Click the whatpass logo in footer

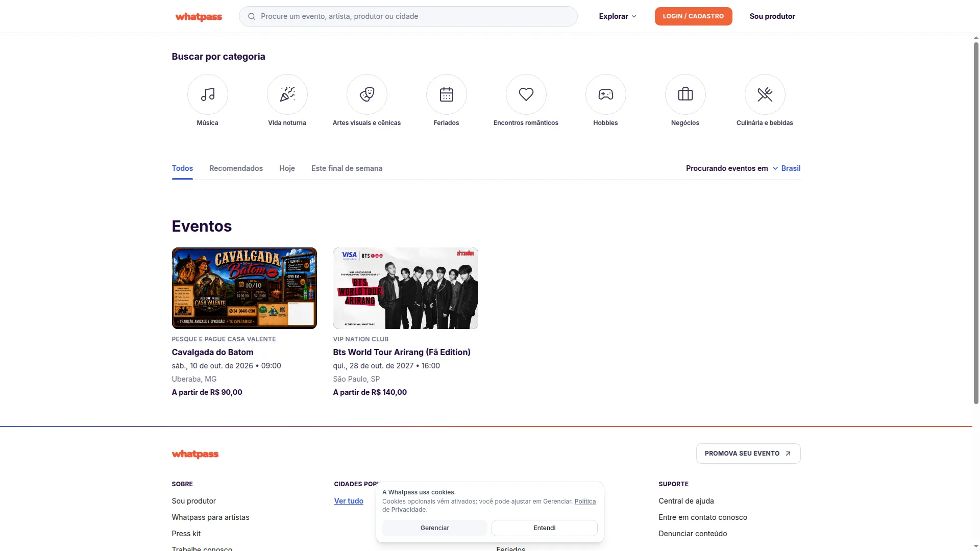195,454
